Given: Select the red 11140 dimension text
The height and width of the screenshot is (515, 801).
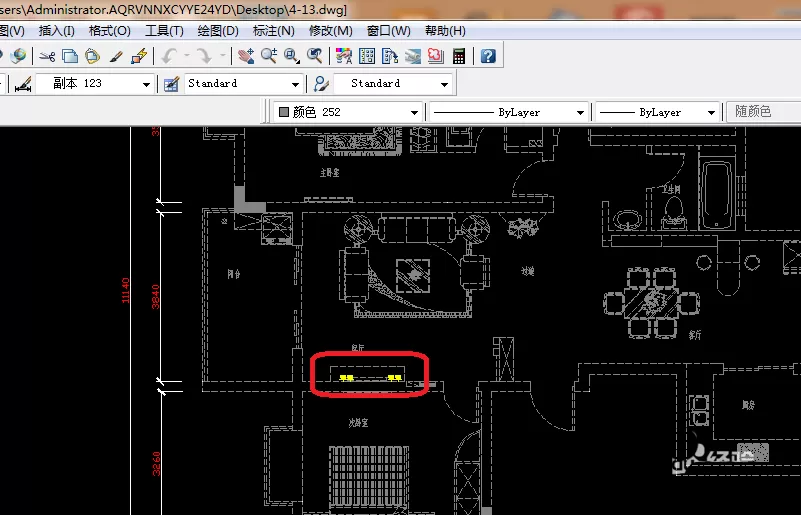Looking at the screenshot, I should click(125, 290).
